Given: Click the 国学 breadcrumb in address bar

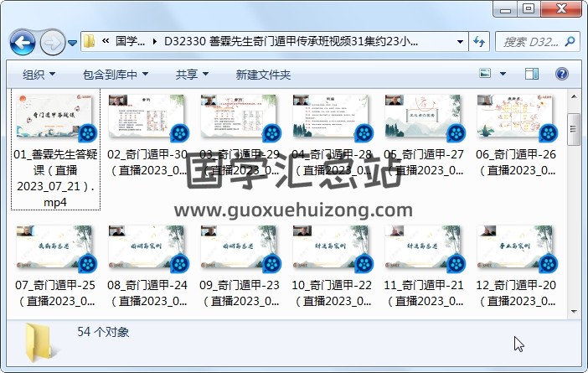Looking at the screenshot, I should (x=130, y=41).
